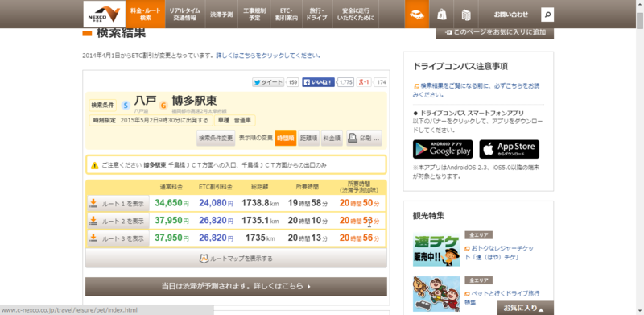Click おトクなレジャーチケット link
This screenshot has width=644, height=315.
pos(499,253)
